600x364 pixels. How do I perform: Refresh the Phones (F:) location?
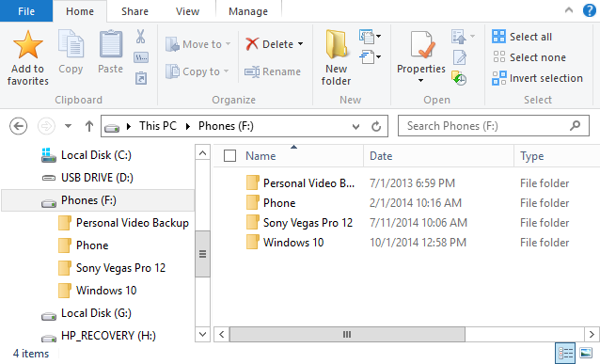point(376,126)
